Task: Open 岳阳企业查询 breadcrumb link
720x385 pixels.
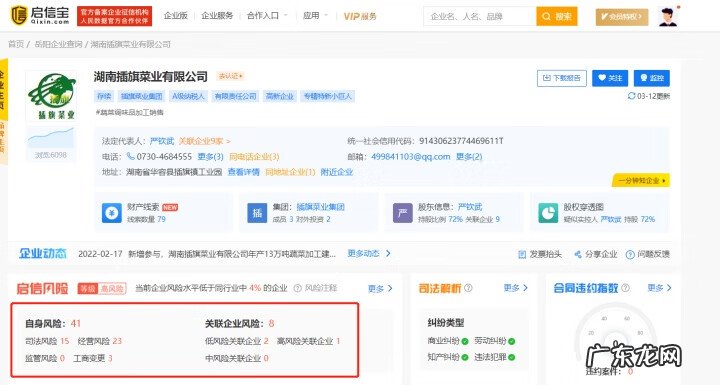Action: point(58,44)
